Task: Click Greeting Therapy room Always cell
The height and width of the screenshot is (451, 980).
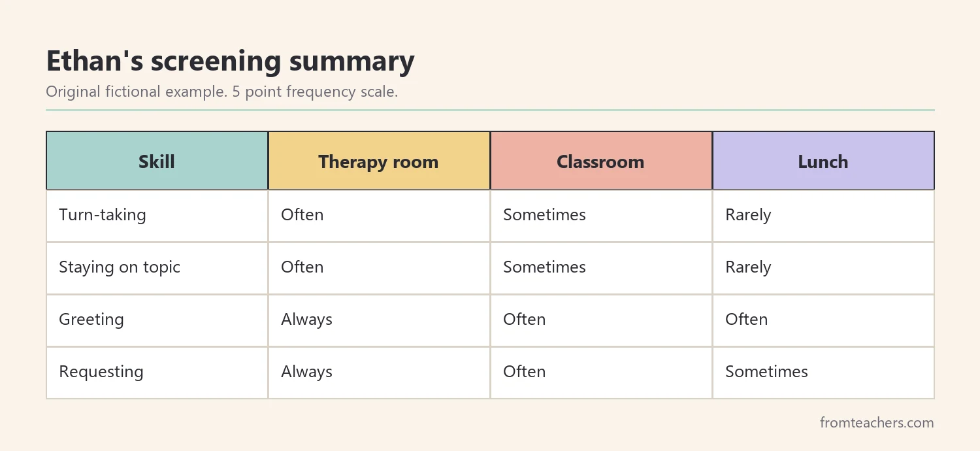Action: pos(379,320)
